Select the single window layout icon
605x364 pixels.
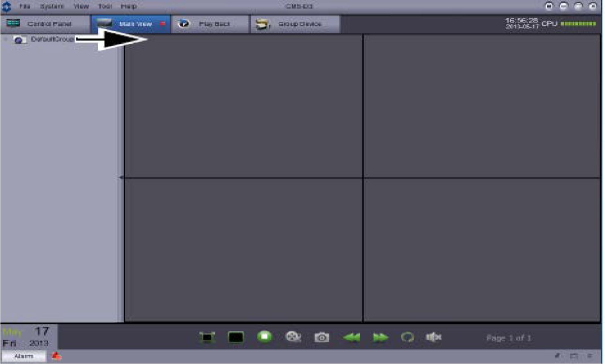click(x=236, y=338)
